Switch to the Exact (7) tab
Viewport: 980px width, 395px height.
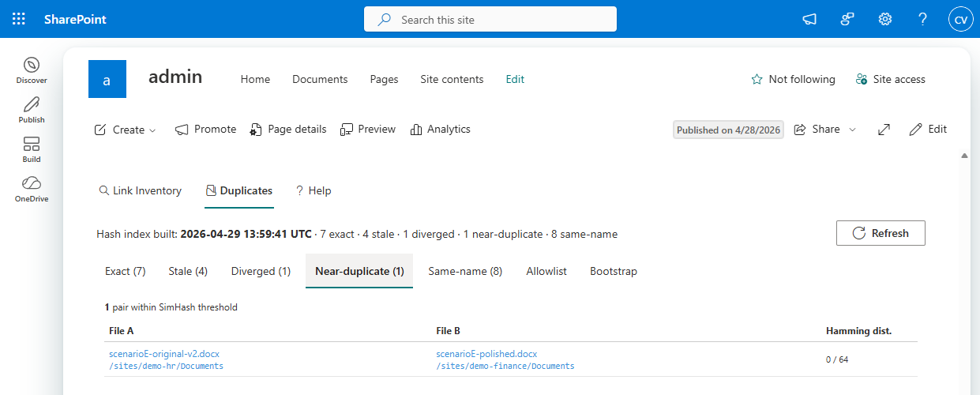tap(126, 271)
